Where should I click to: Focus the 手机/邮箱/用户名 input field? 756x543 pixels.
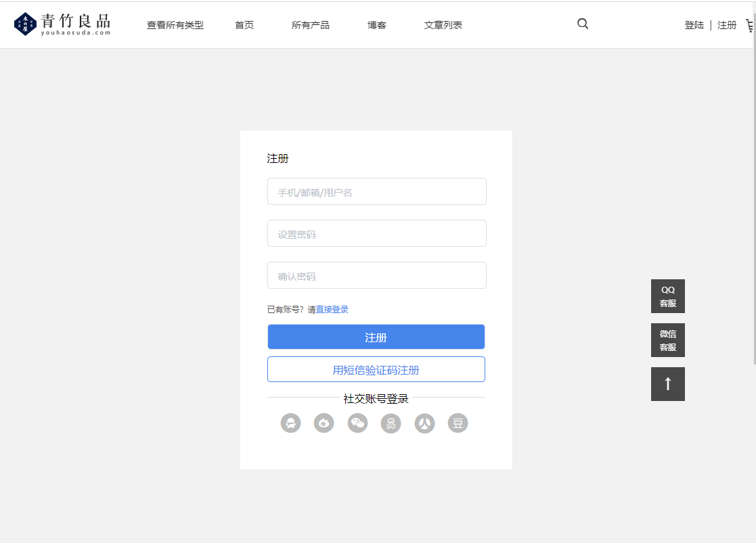tap(376, 192)
